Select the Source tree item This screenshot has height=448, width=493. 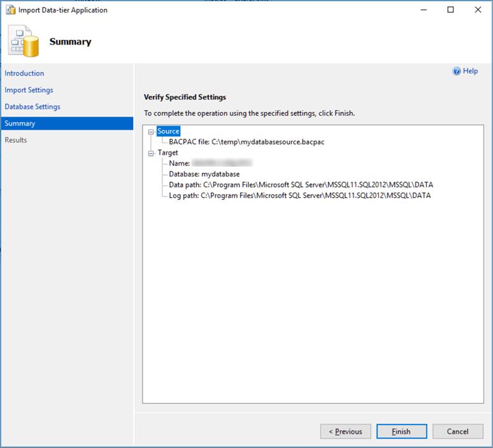pyautogui.click(x=168, y=131)
